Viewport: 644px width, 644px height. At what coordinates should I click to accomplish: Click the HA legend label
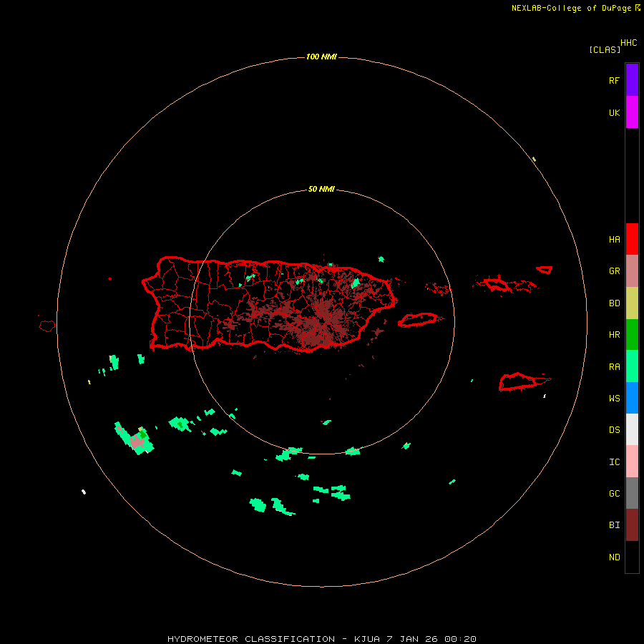tap(614, 240)
